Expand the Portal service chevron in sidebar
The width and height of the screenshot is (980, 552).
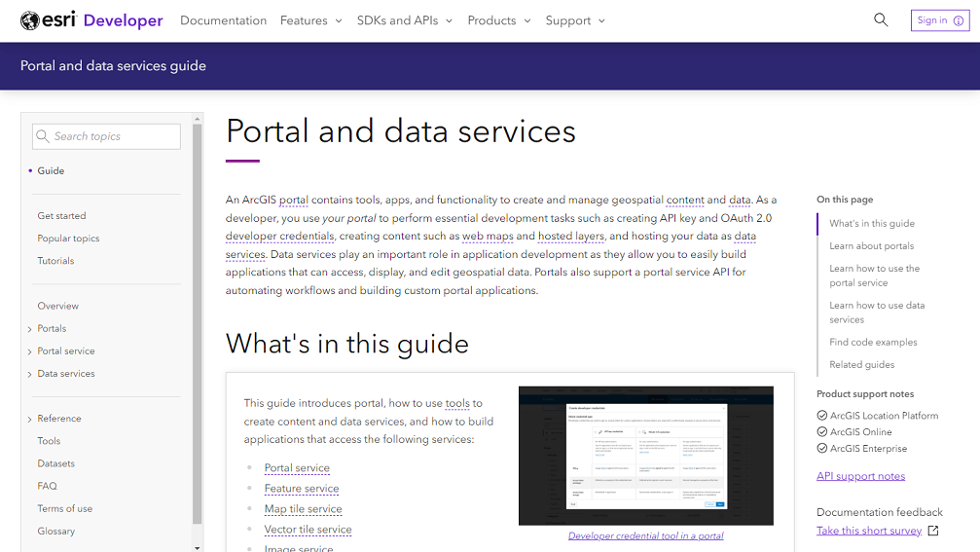click(29, 351)
